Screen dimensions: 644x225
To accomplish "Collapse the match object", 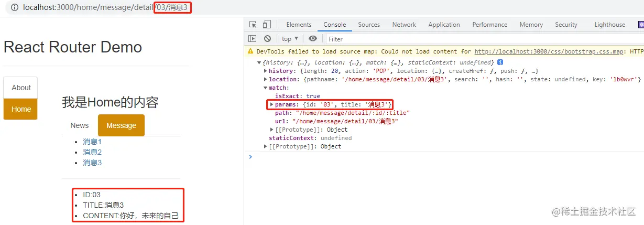I will [265, 88].
